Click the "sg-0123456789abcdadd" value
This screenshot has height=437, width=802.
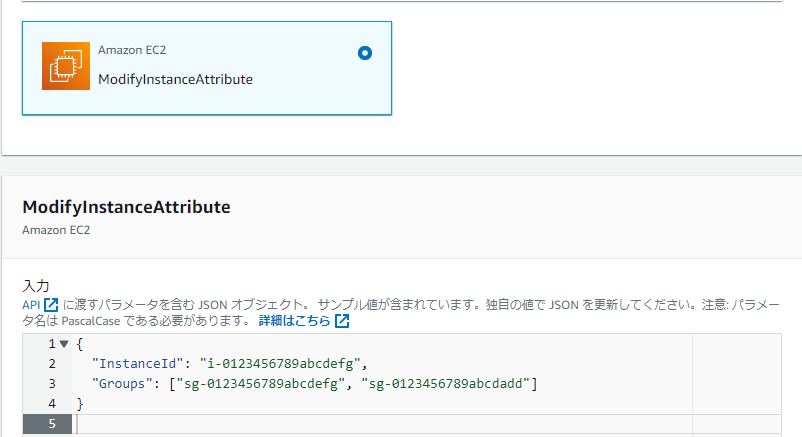coord(445,384)
